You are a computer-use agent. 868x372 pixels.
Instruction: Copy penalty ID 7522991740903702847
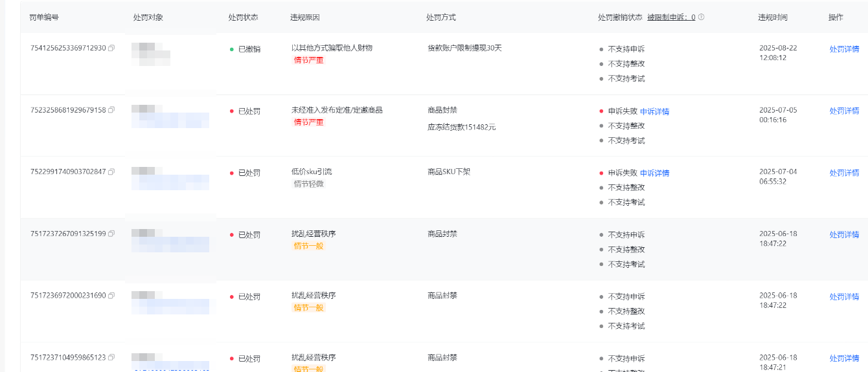click(x=111, y=172)
